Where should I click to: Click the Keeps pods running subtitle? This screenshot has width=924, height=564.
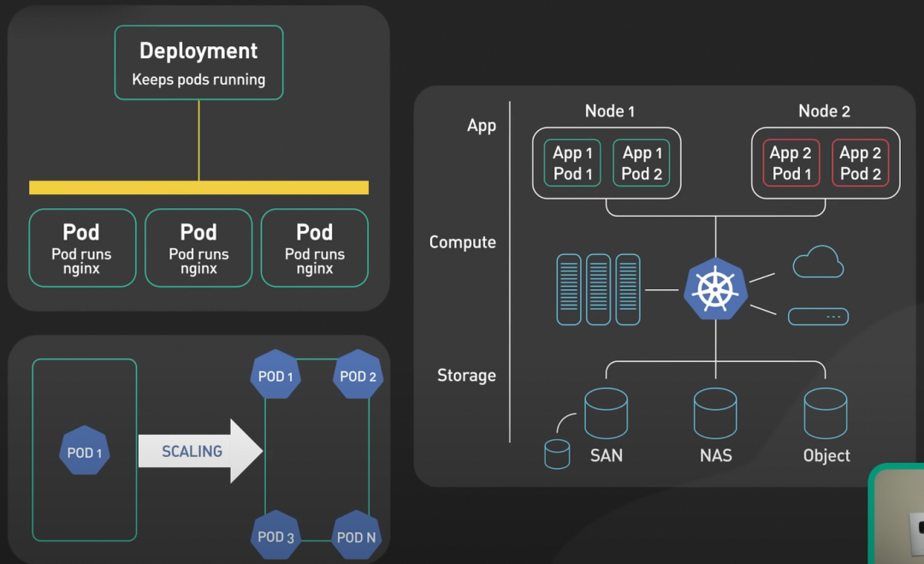click(198, 80)
